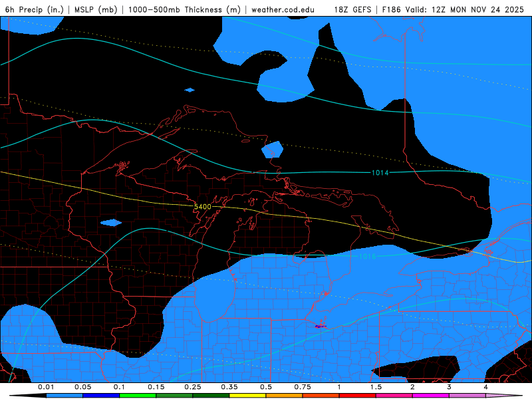Click the 1014 isobar contour label

tap(380, 173)
